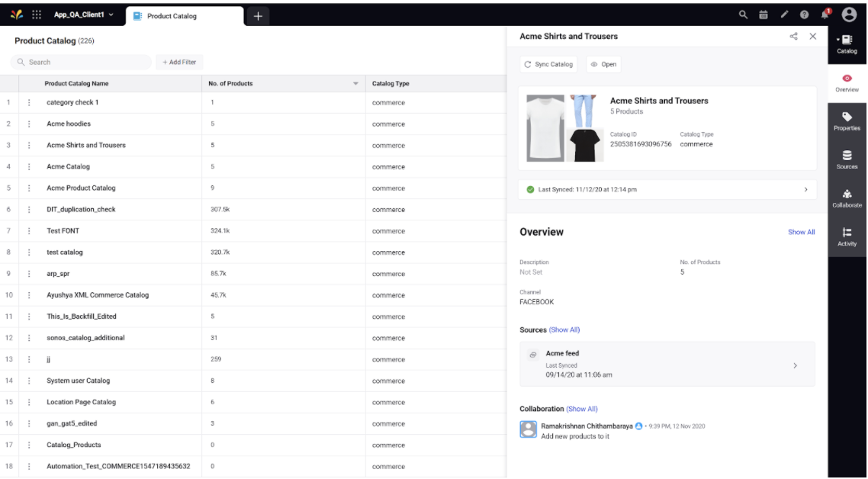Open row options for Acme hoodies
Screen dimensions: 868x479
(x=29, y=124)
